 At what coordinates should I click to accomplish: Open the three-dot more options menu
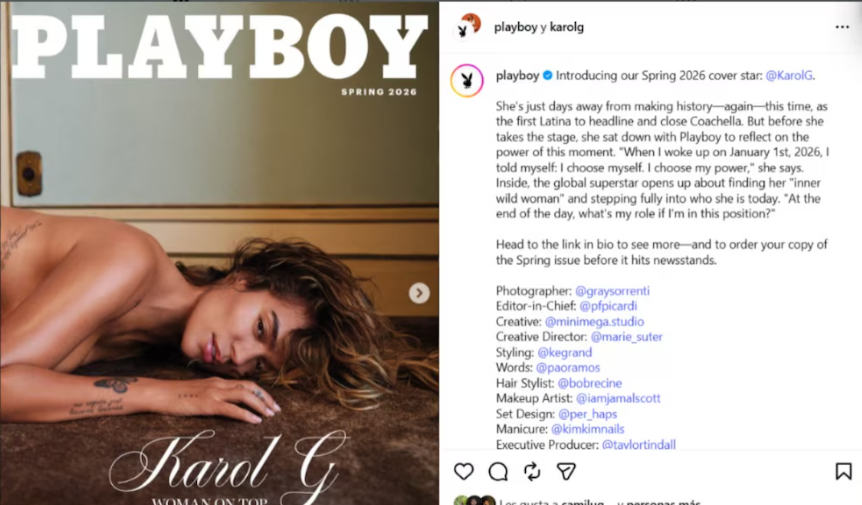[842, 27]
